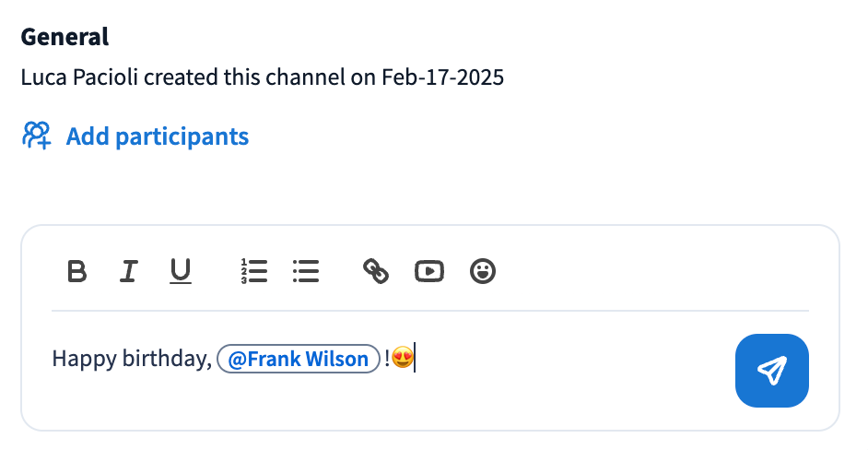The width and height of the screenshot is (868, 450).
Task: Click the word "Happy" in the message
Action: [76, 359]
